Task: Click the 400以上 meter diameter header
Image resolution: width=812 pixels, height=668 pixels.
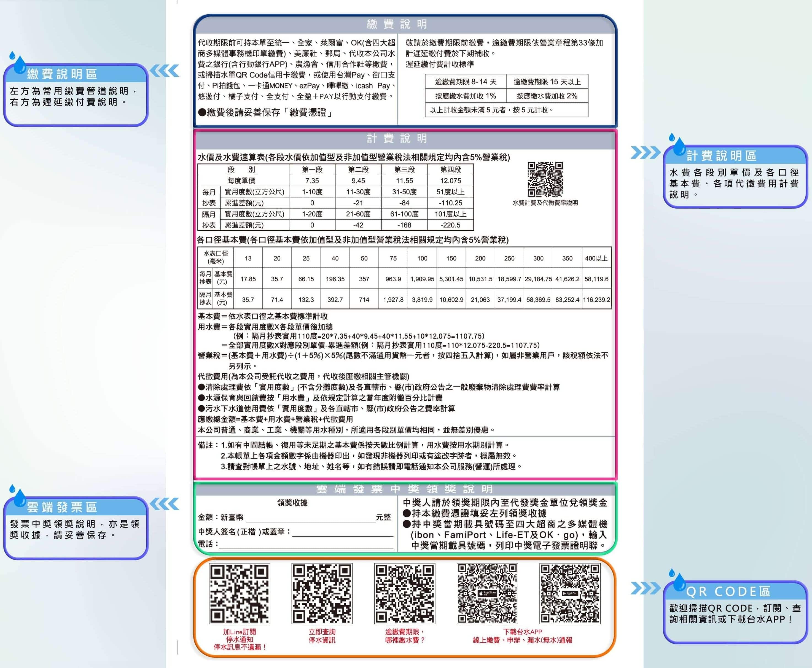Action: tap(596, 258)
